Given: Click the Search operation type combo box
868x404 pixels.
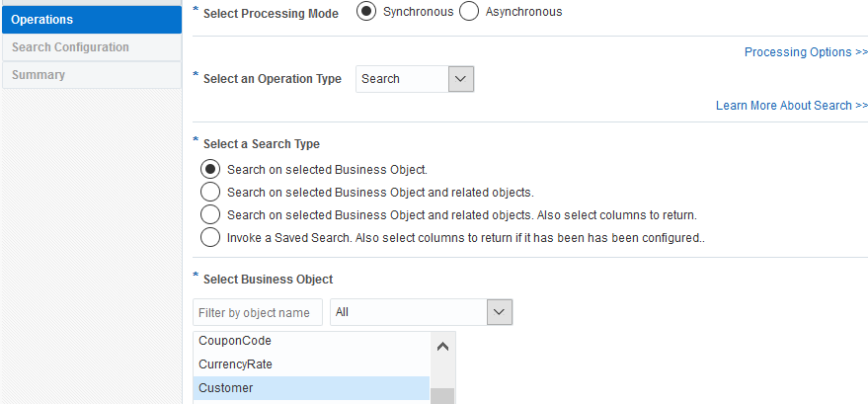Looking at the screenshot, I should pyautogui.click(x=401, y=79).
